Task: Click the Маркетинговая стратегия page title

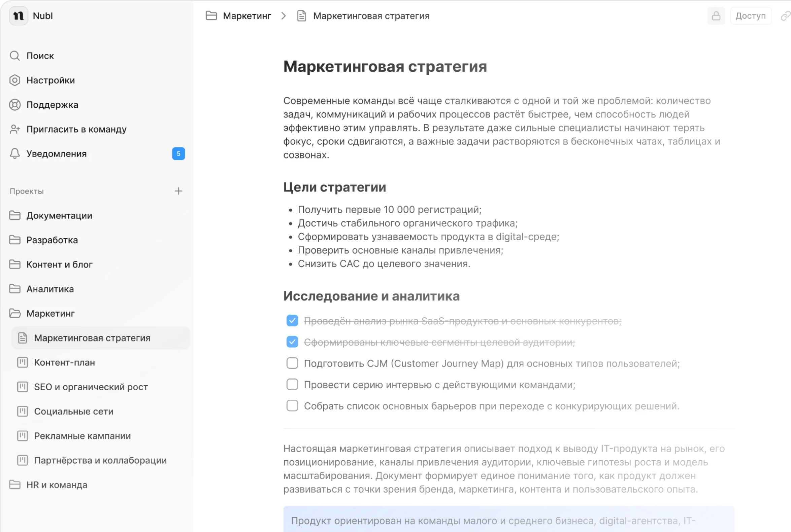Action: tap(385, 67)
